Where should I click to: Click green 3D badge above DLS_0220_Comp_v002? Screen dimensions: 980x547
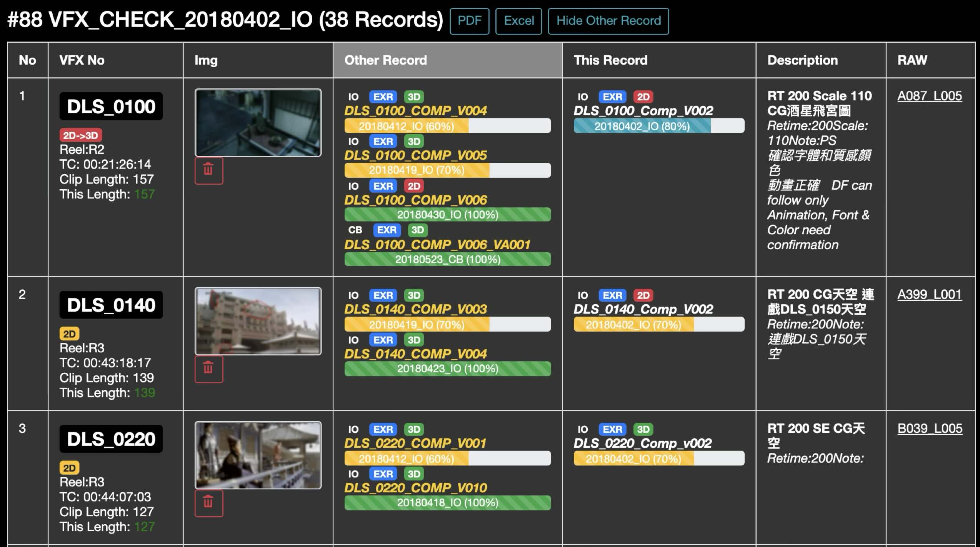pos(643,429)
